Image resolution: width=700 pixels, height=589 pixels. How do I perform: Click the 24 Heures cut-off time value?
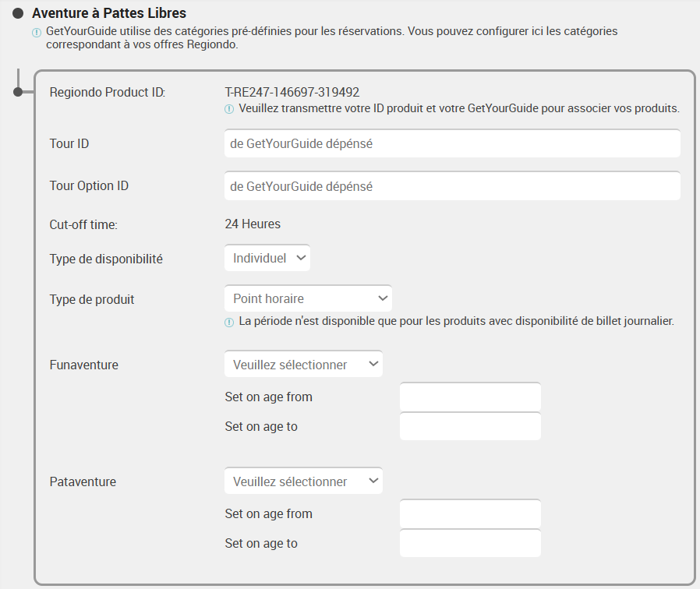[x=253, y=224]
